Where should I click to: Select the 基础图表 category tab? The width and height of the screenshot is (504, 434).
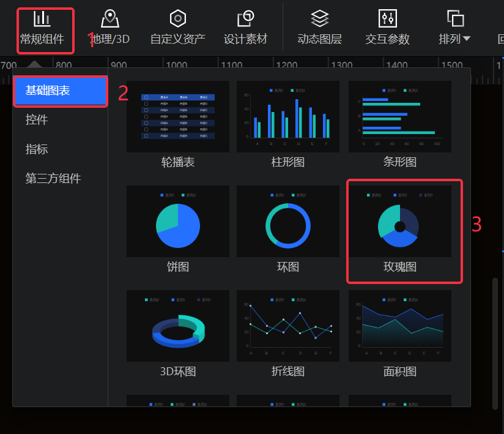pos(60,91)
